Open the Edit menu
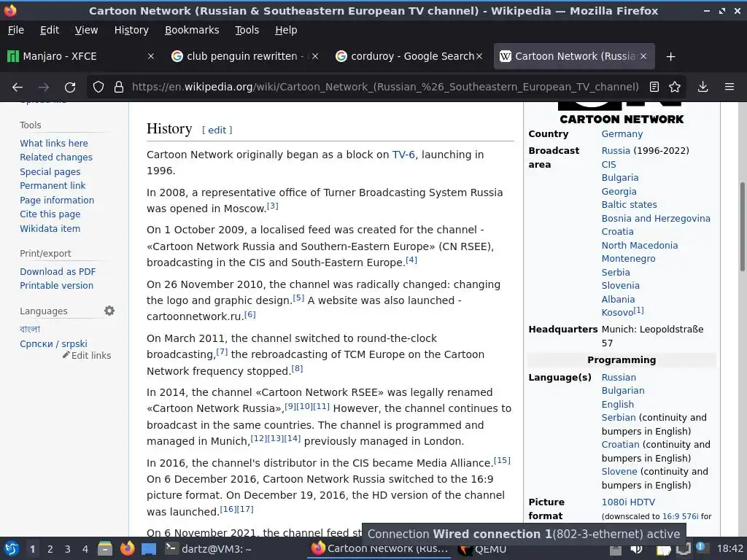 point(50,30)
